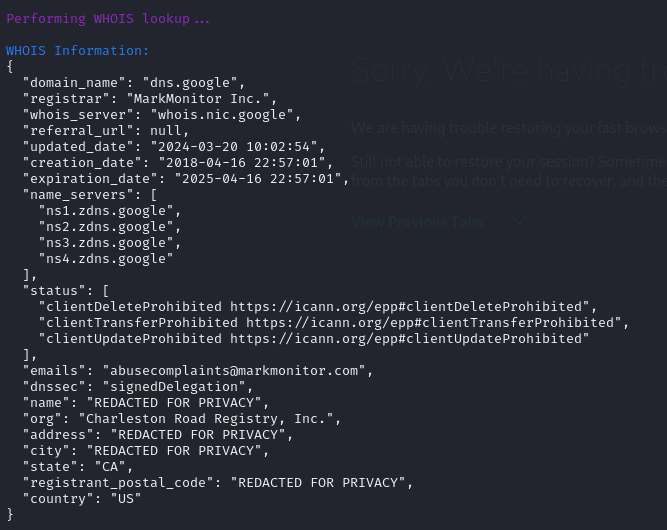Click the MarkMonitor Inc. registrar value

[198, 99]
